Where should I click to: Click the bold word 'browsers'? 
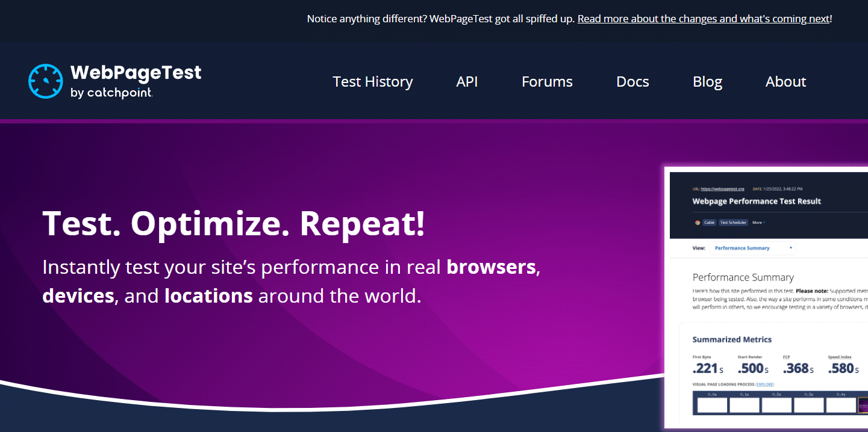pos(491,267)
